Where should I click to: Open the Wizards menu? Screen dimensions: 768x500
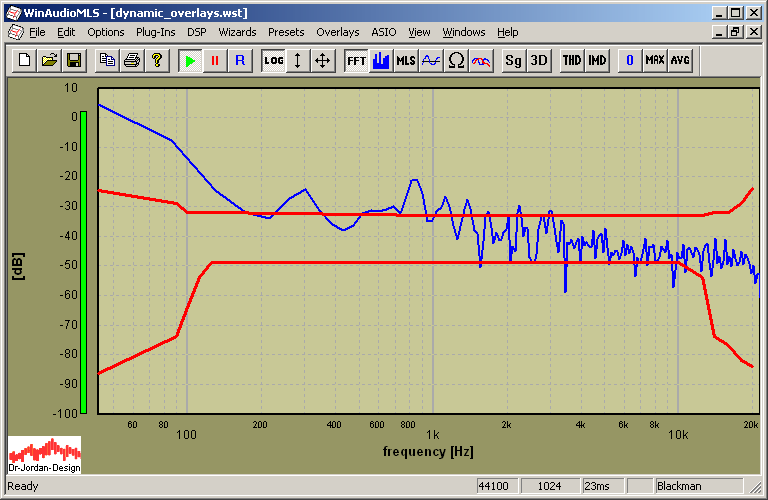[x=237, y=32]
